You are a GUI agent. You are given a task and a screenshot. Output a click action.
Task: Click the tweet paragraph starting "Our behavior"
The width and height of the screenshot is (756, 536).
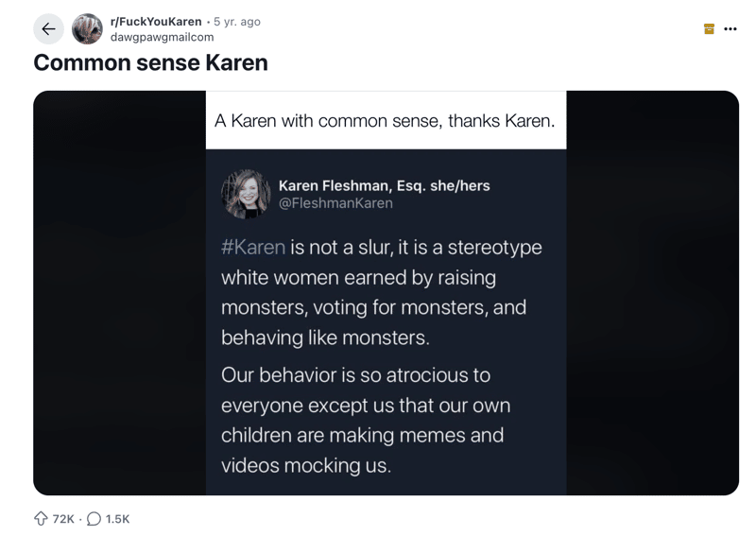click(x=366, y=420)
